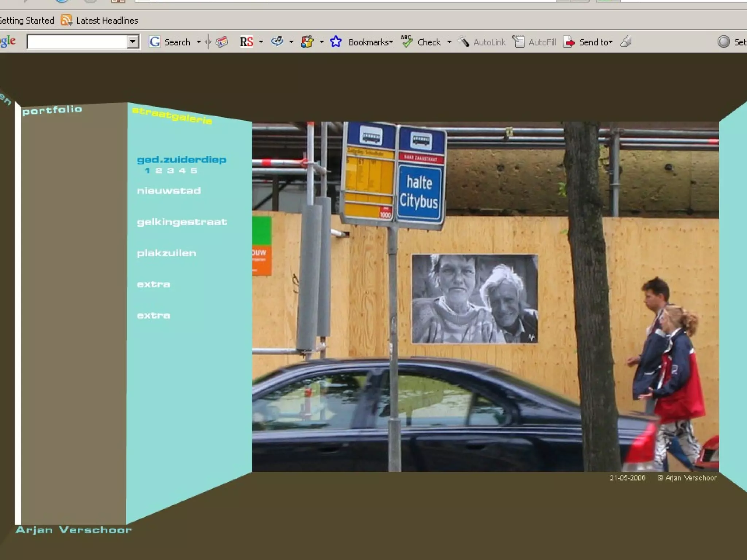
Task: Select the straatgalerie menu heading
Action: coord(172,116)
